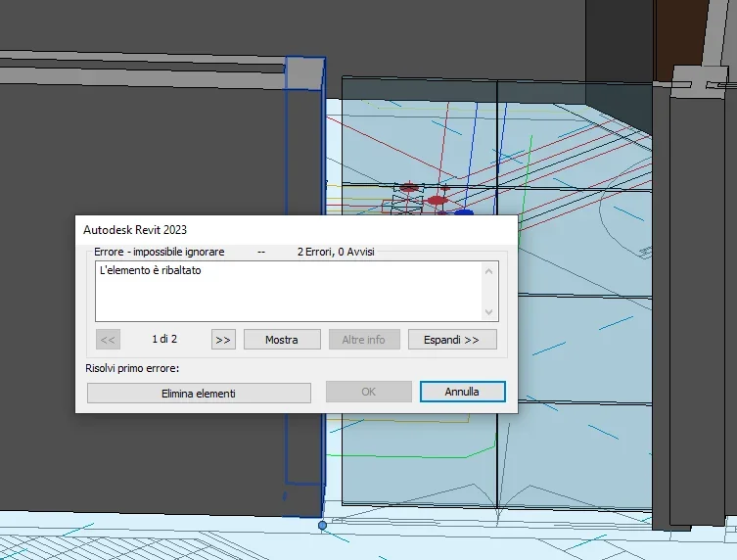The width and height of the screenshot is (737, 560).
Task: Click the Altre info button
Action: 364,340
